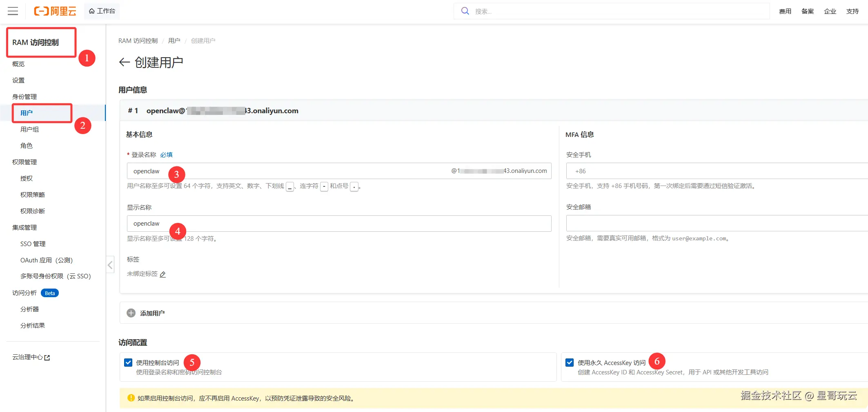Open the 费用 menu

point(785,11)
